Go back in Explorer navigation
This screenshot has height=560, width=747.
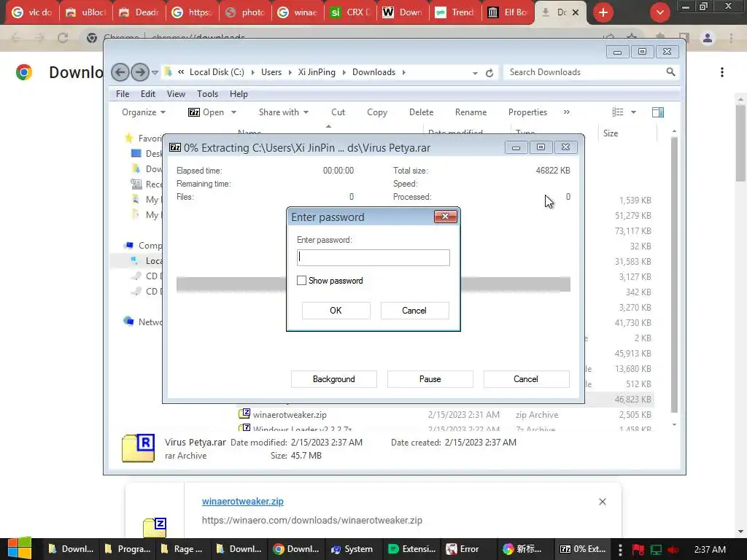[120, 72]
